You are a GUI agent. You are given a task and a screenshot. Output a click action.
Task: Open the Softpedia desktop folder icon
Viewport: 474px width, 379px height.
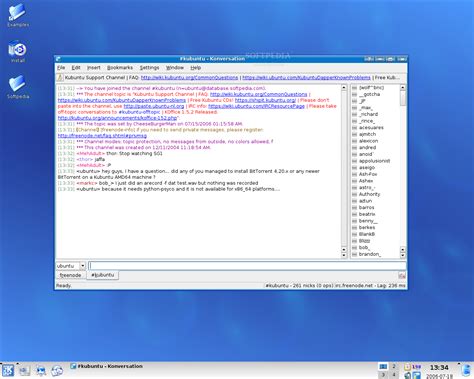click(x=18, y=84)
